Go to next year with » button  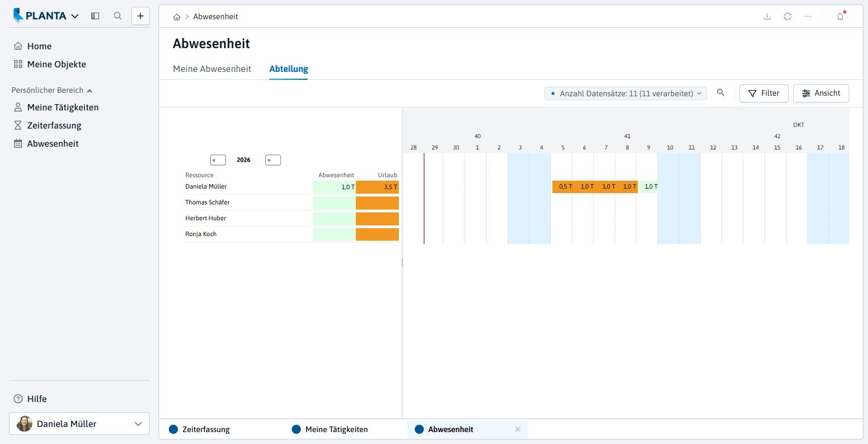tap(273, 160)
